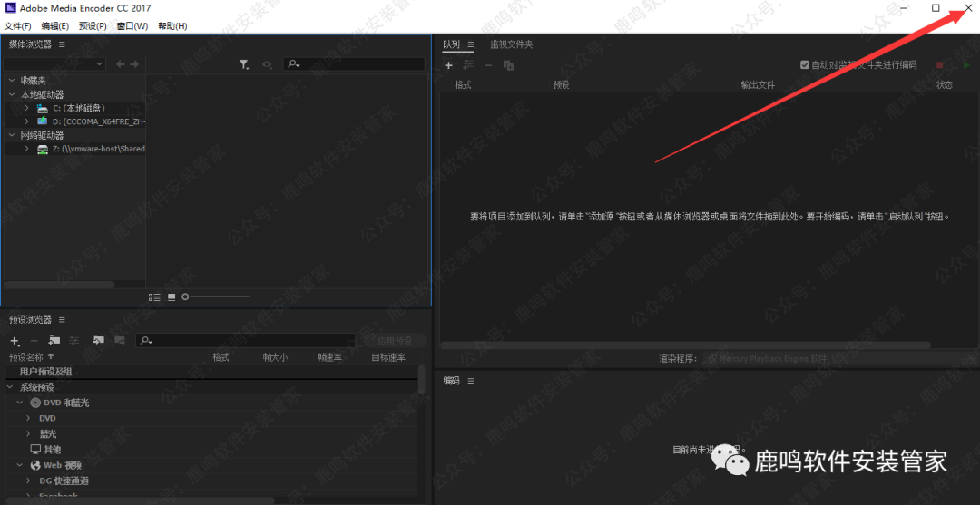Open the 预设(P) menu
The width and height of the screenshot is (980, 505).
(x=93, y=26)
